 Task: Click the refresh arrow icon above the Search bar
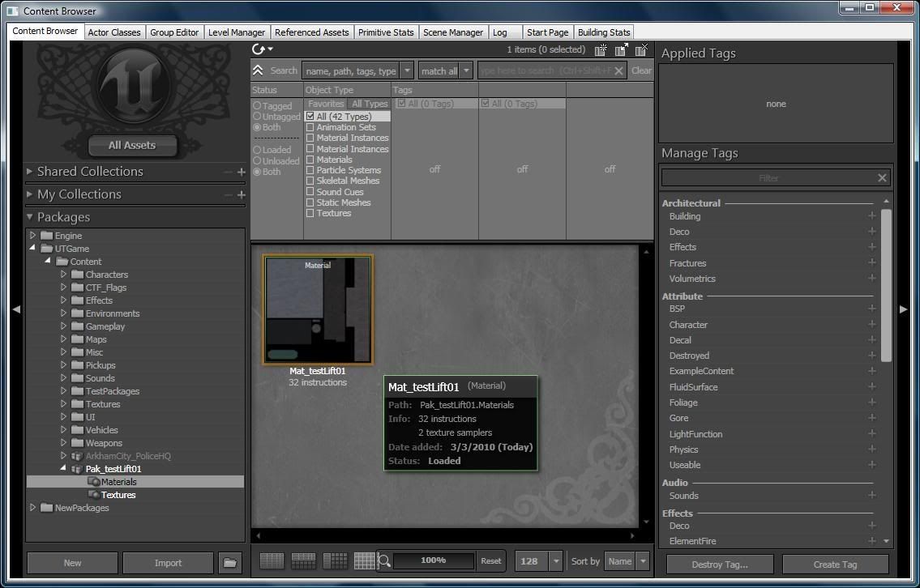(x=258, y=50)
